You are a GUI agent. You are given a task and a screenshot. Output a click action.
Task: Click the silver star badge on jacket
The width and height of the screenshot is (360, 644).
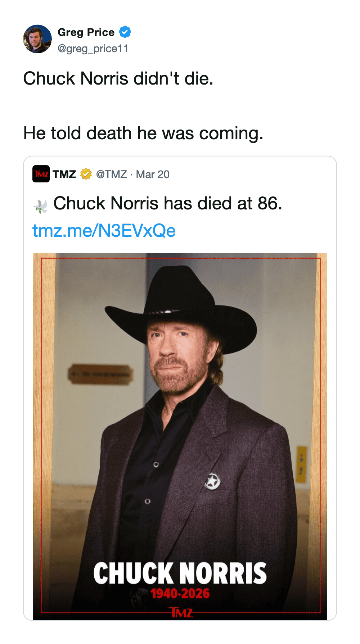click(x=212, y=481)
